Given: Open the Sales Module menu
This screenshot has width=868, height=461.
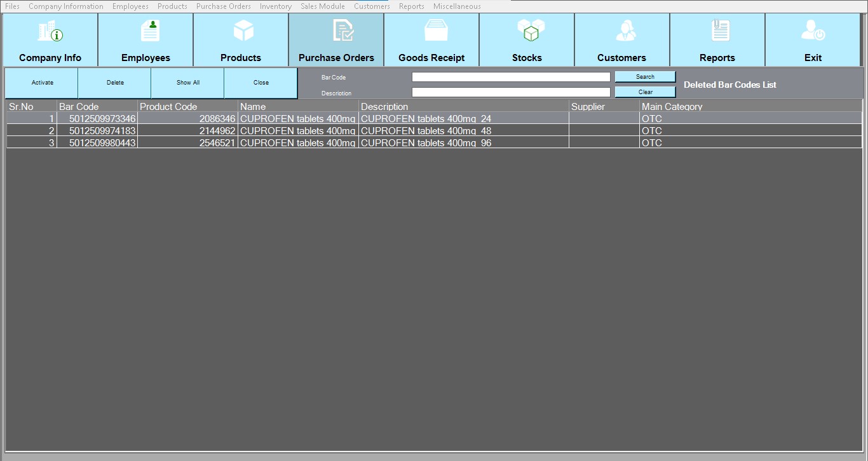Looking at the screenshot, I should click(322, 6).
